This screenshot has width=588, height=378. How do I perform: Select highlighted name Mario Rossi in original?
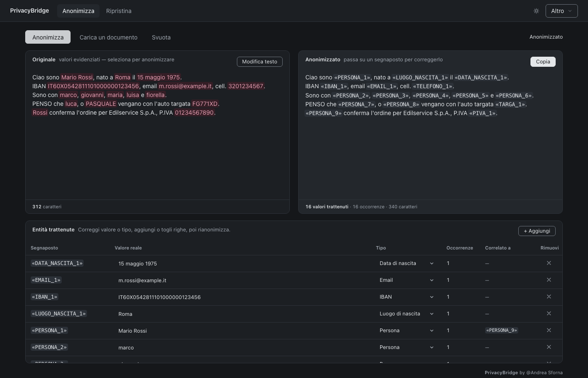[x=77, y=77]
